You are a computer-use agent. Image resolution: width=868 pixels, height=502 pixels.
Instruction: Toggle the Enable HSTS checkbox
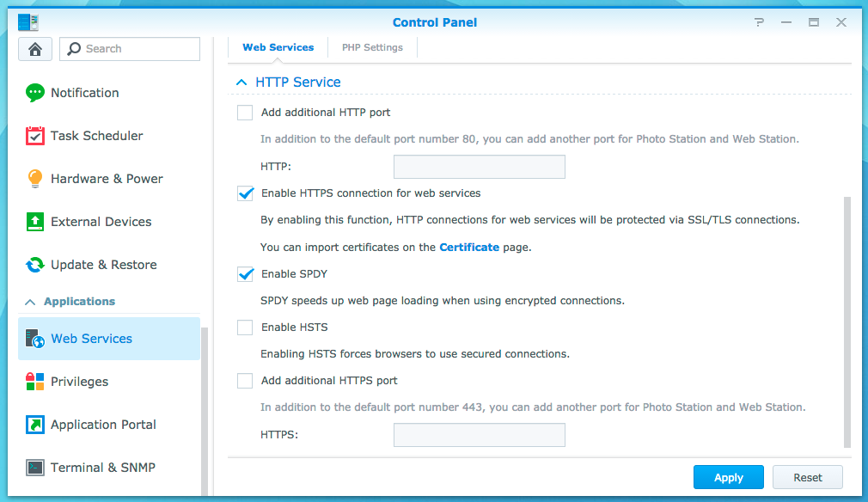[x=245, y=328]
